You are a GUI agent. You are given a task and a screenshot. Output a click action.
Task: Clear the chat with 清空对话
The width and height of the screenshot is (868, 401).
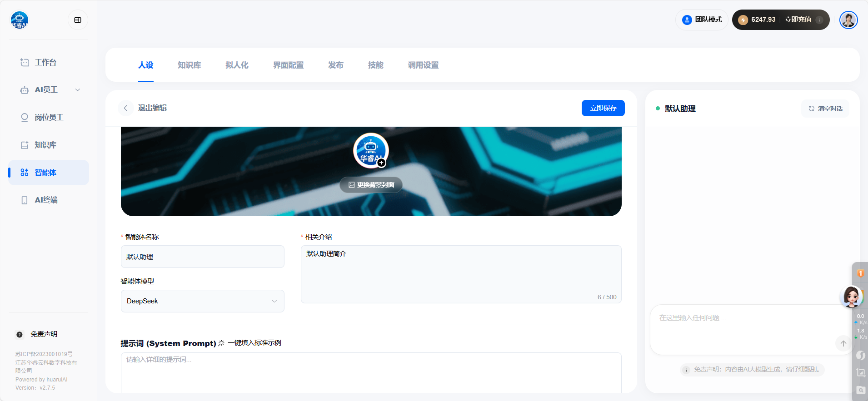(x=825, y=109)
